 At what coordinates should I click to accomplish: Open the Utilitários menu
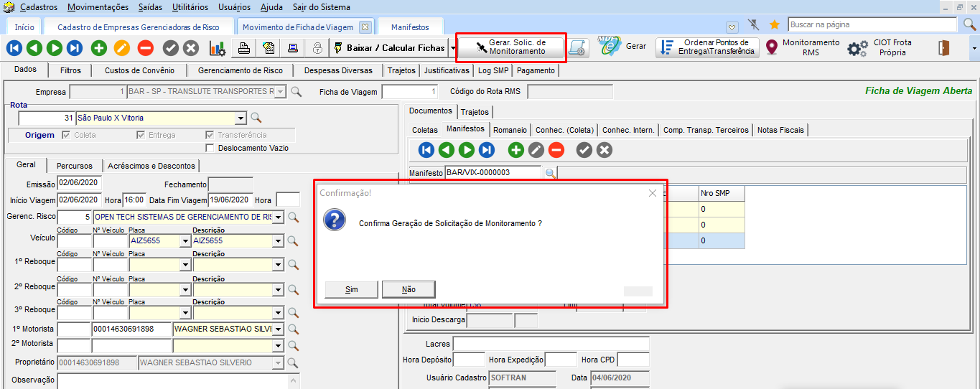tap(190, 7)
